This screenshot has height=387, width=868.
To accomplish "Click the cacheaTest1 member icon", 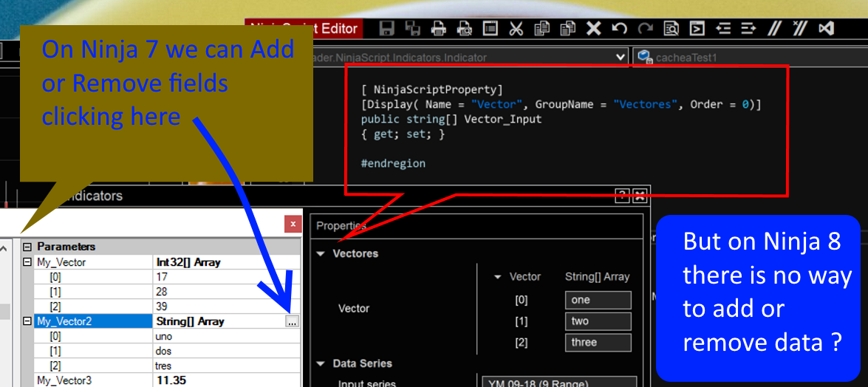I will coord(644,56).
